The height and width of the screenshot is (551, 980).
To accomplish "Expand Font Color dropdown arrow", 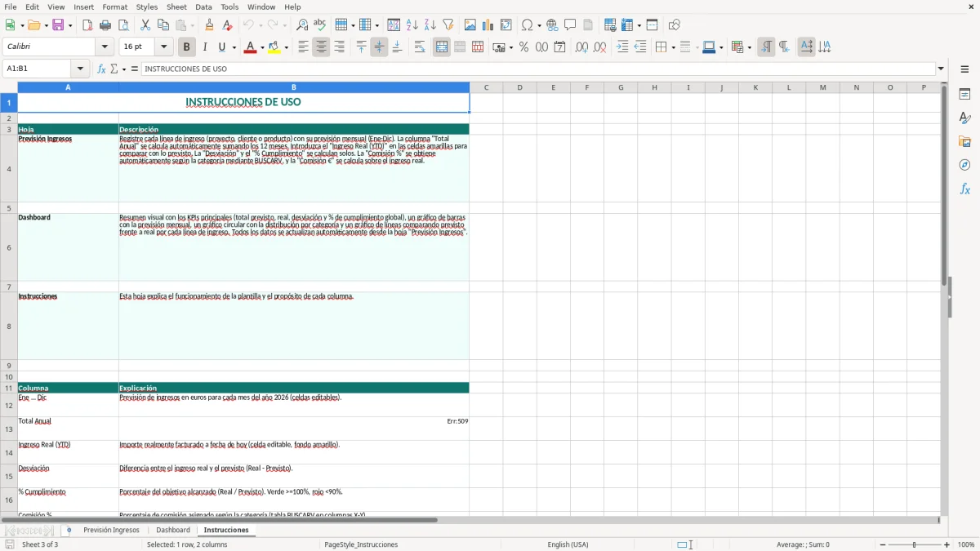I will coord(261,47).
